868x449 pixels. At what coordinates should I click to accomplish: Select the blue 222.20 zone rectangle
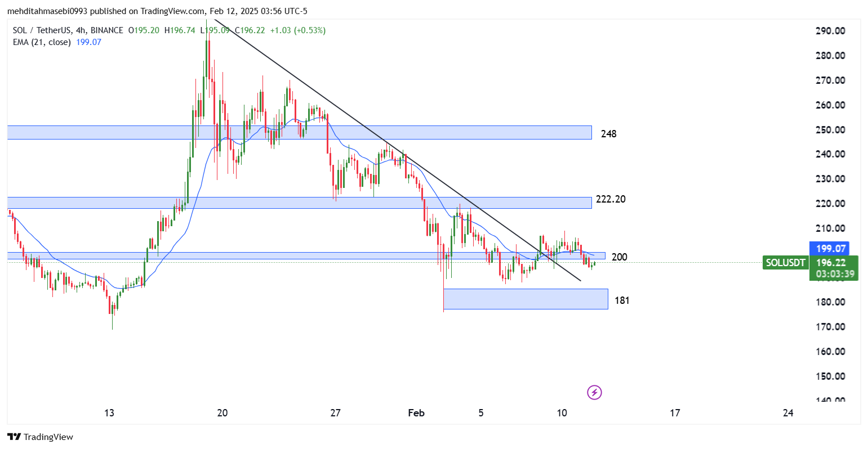[299, 203]
